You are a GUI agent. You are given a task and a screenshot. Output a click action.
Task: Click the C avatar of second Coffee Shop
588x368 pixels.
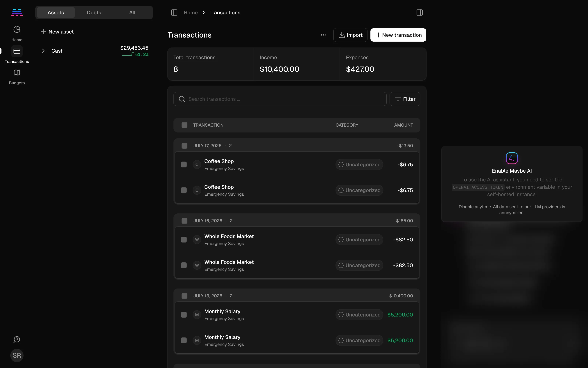pyautogui.click(x=197, y=190)
